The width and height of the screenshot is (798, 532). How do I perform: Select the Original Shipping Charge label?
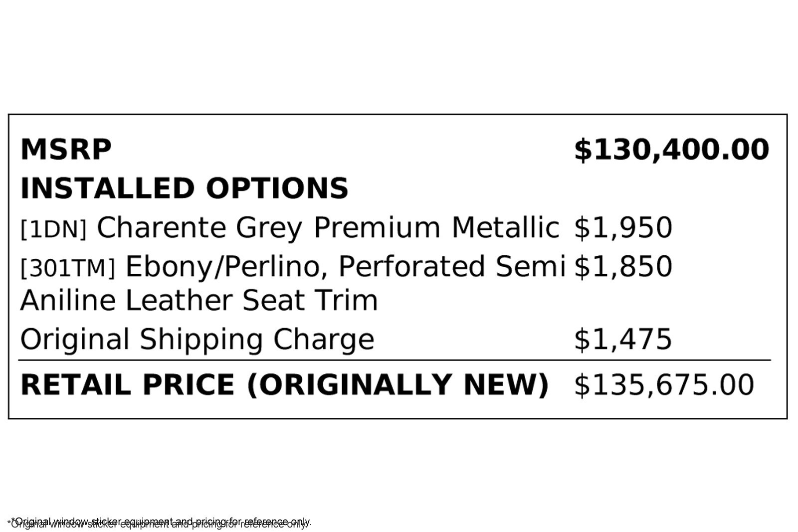197,340
